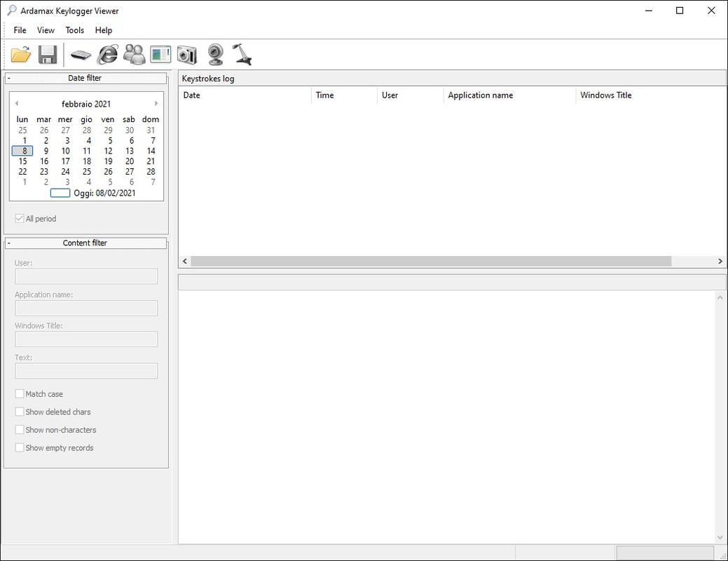This screenshot has width=728, height=561.
Task: Open web log with Internet Explorer icon
Action: coord(107,55)
